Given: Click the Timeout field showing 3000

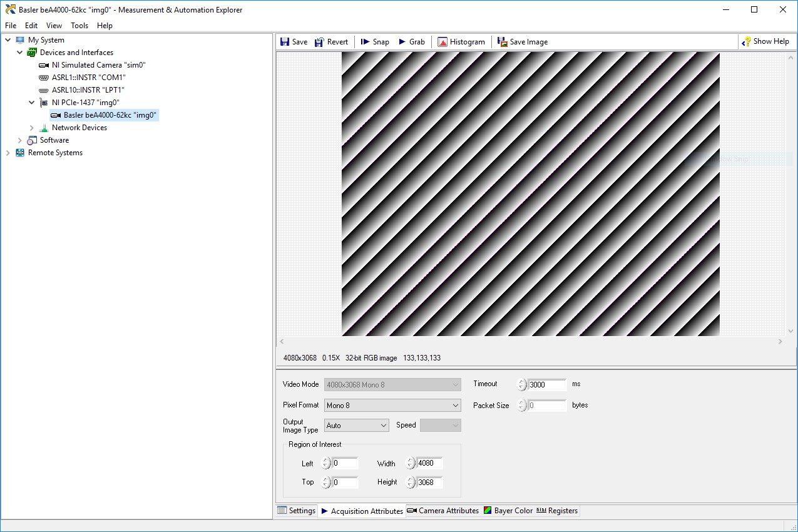Looking at the screenshot, I should pos(547,384).
